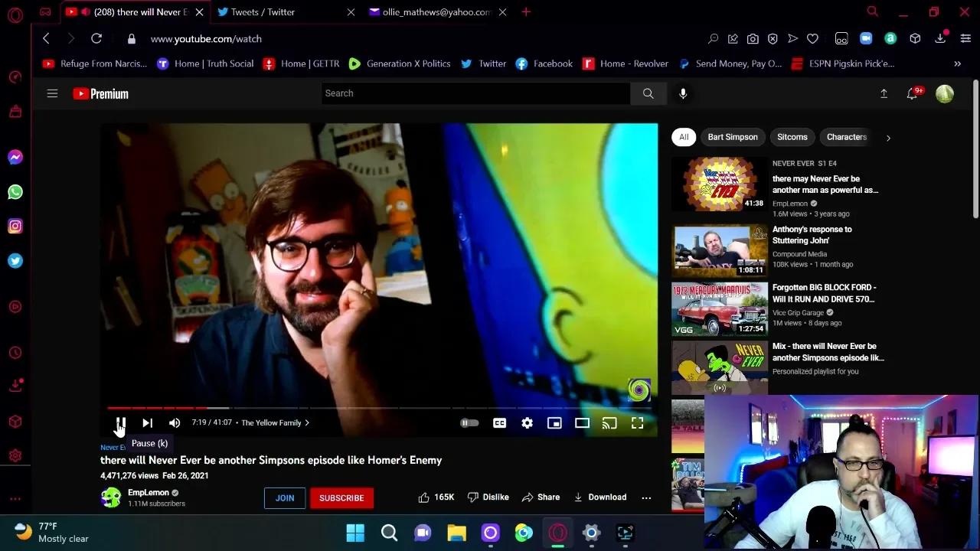Show more topic chips with right chevron

coord(888,138)
